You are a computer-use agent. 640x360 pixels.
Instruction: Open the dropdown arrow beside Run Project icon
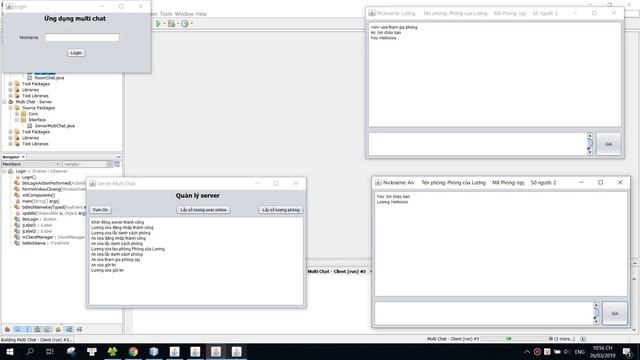click(x=164, y=24)
